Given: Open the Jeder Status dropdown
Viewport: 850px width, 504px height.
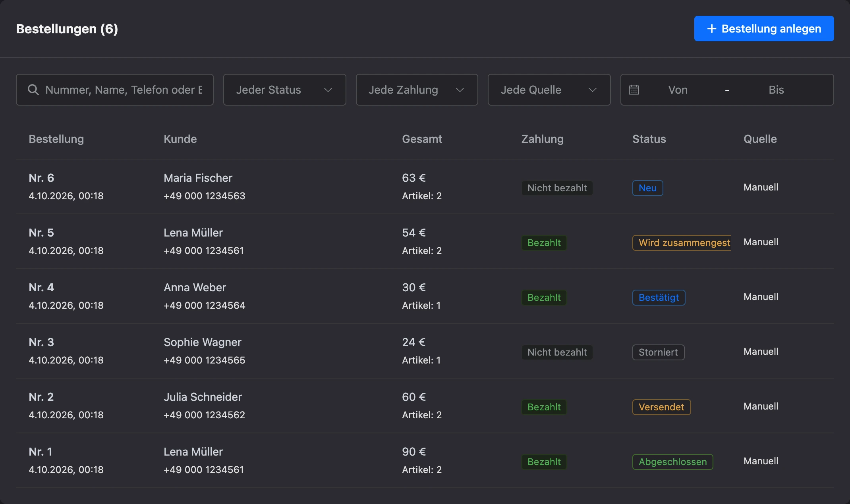Looking at the screenshot, I should coord(284,90).
